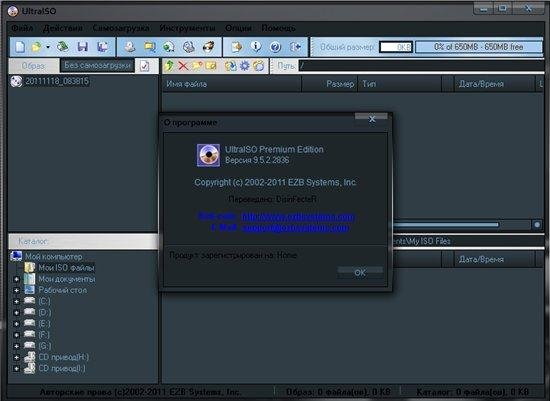Expand the (F:) drive node
Viewport: 550px width, 401px height.
(x=16, y=335)
